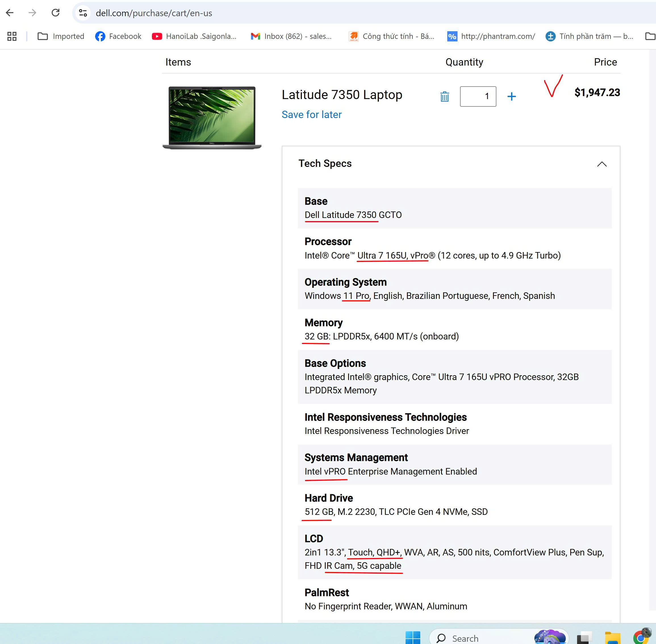Open the Chrome taskbar icon
This screenshot has width=656, height=644.
[642, 637]
